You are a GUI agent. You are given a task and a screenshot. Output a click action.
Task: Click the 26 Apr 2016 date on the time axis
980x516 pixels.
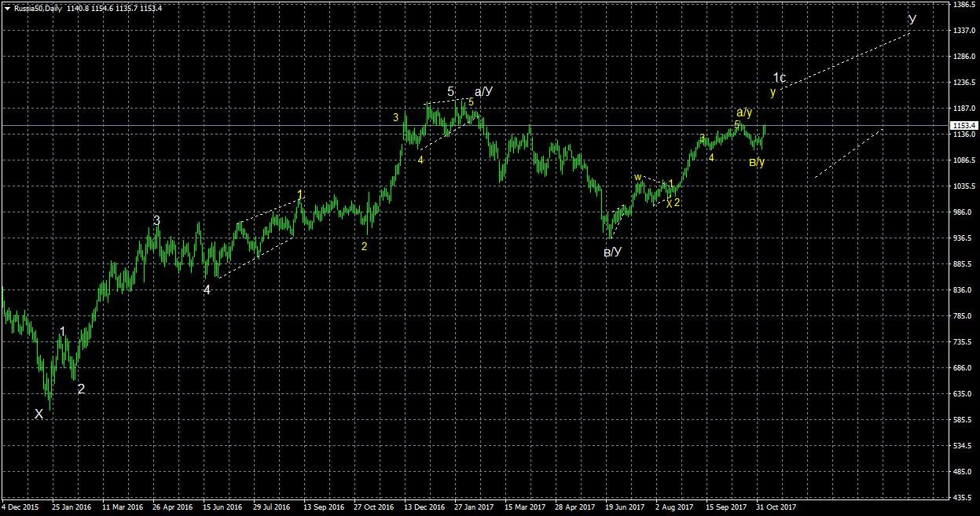point(173,508)
